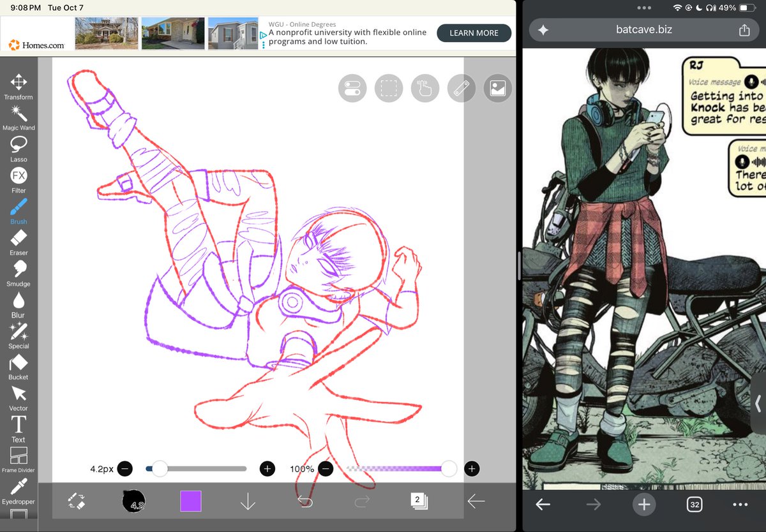Open the selection area dashed-square button
This screenshot has width=766, height=532.
(388, 89)
